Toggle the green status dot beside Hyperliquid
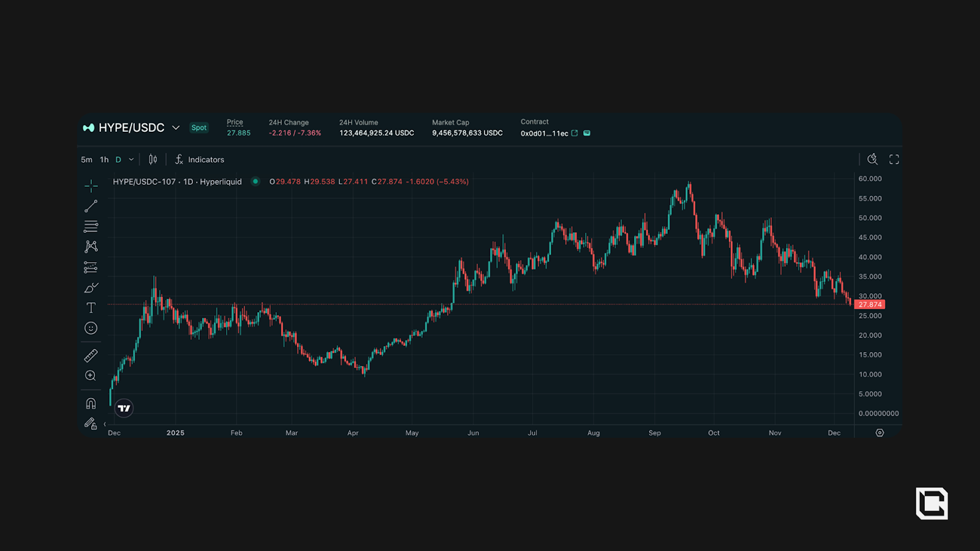 pos(255,182)
